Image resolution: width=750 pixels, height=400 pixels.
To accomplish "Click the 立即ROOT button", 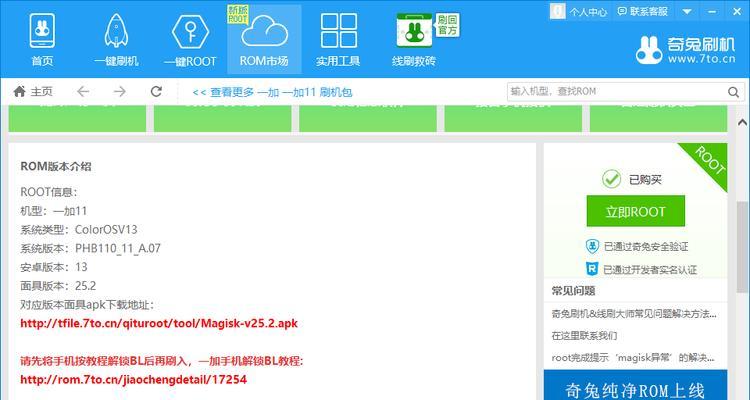I will [636, 211].
